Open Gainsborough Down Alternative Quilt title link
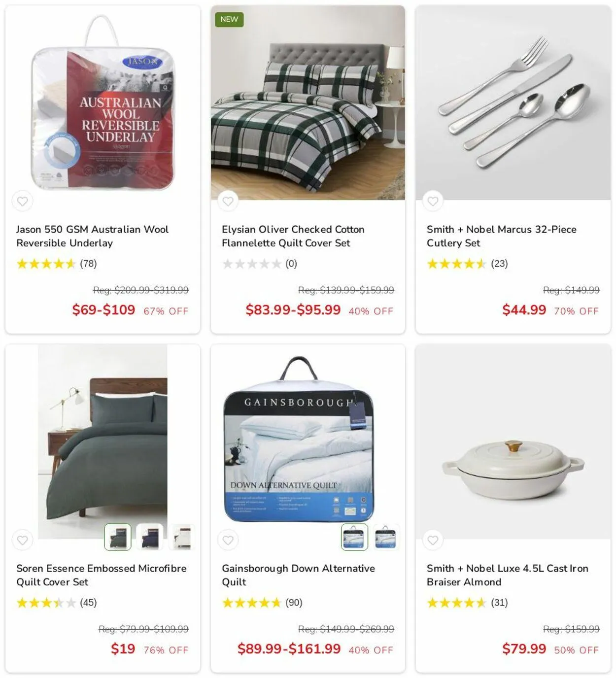Screen dimensions: 616x678 298,575
